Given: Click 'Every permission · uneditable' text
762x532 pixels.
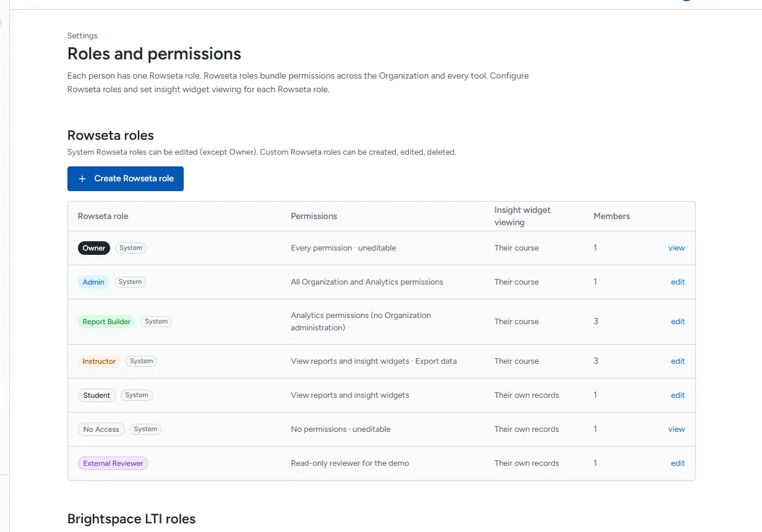Looking at the screenshot, I should click(x=343, y=248).
